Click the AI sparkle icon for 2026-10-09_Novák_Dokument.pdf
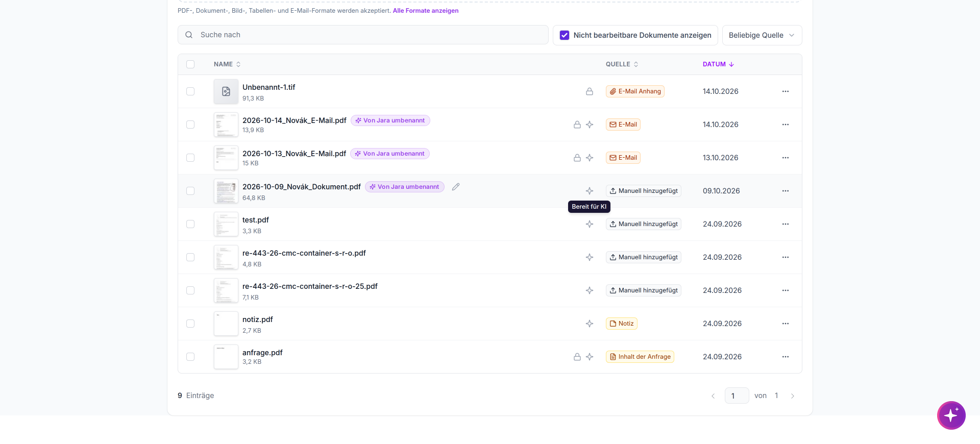980x444 pixels. coord(590,191)
